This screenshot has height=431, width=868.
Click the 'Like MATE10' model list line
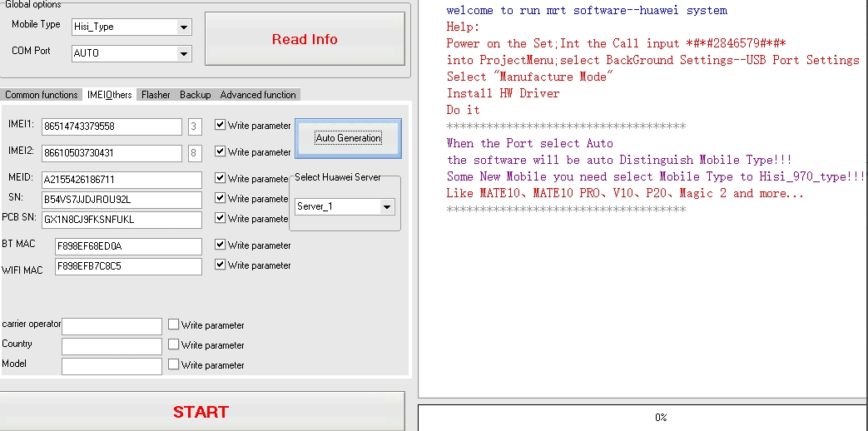625,193
